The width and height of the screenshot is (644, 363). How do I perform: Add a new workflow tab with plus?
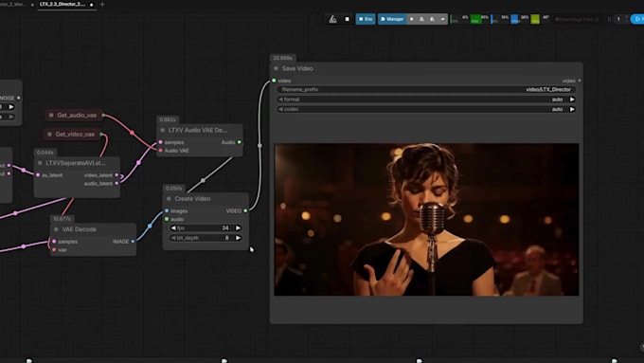click(x=102, y=5)
